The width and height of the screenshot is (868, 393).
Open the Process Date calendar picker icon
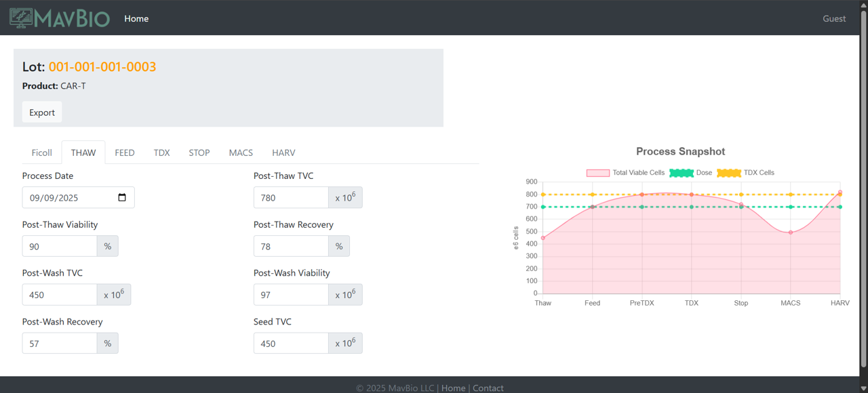(122, 198)
